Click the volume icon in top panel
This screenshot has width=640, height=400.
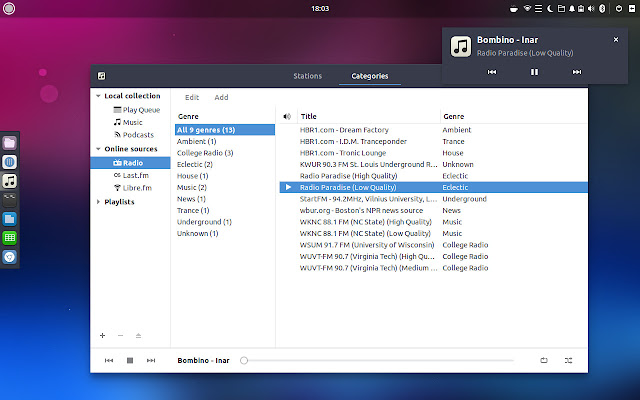(x=591, y=9)
